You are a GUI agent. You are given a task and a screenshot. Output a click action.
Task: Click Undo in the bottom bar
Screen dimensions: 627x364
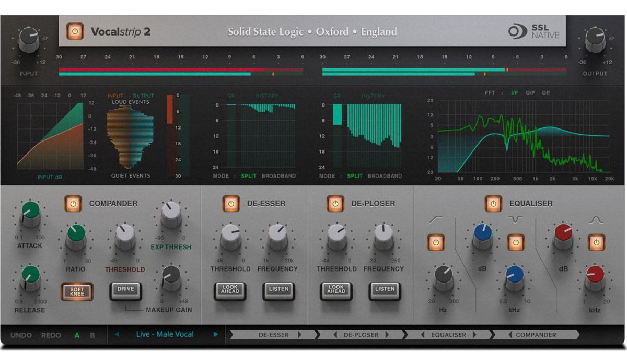coord(21,335)
